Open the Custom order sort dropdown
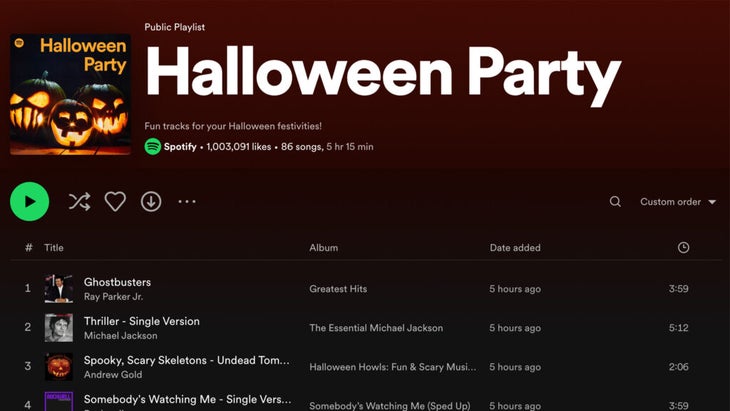Viewport: 730px width, 411px height. click(677, 202)
